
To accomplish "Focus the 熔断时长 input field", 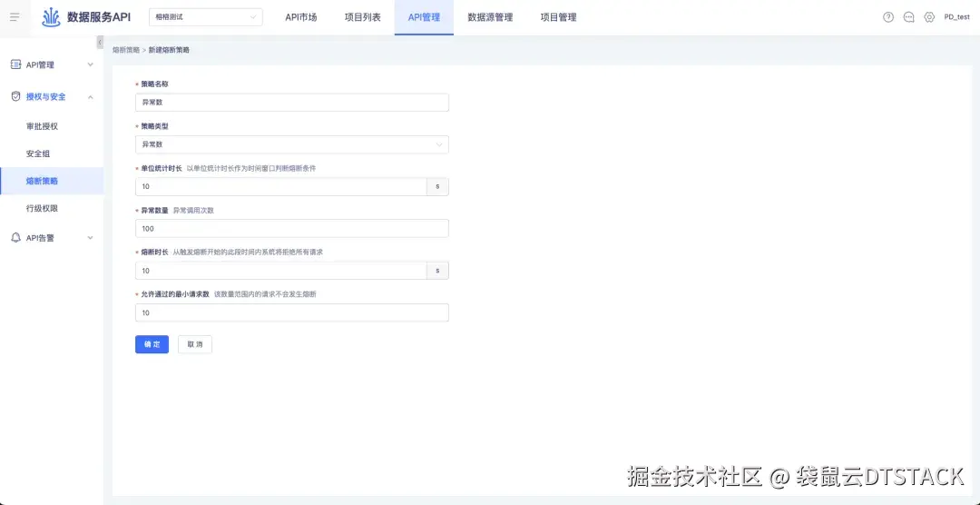I will 280,271.
